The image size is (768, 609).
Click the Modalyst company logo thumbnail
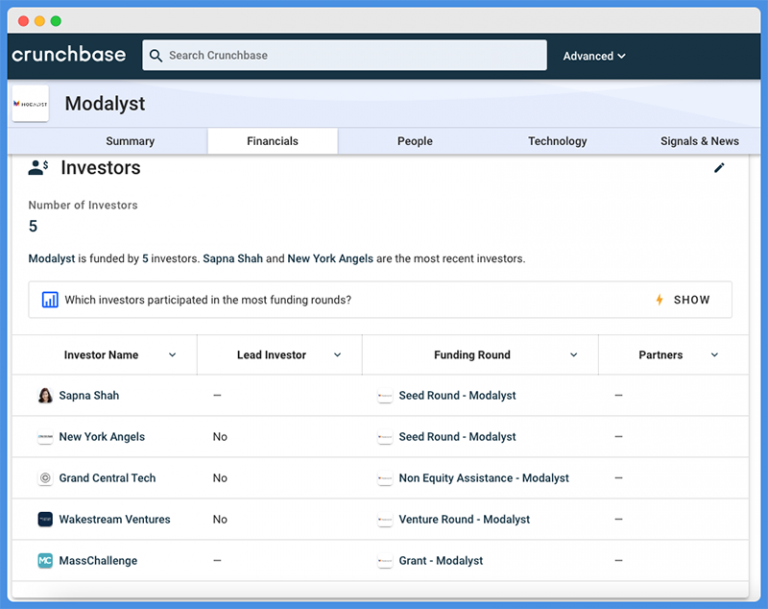click(30, 103)
